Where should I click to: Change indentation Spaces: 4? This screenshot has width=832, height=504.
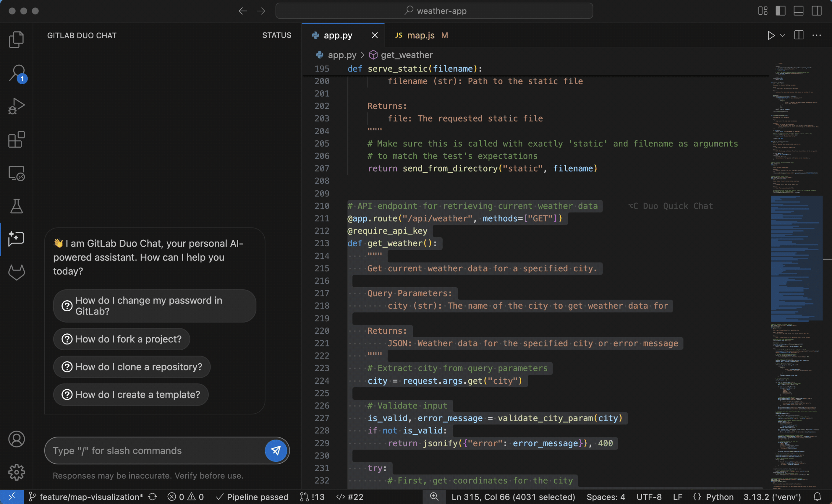tap(606, 497)
